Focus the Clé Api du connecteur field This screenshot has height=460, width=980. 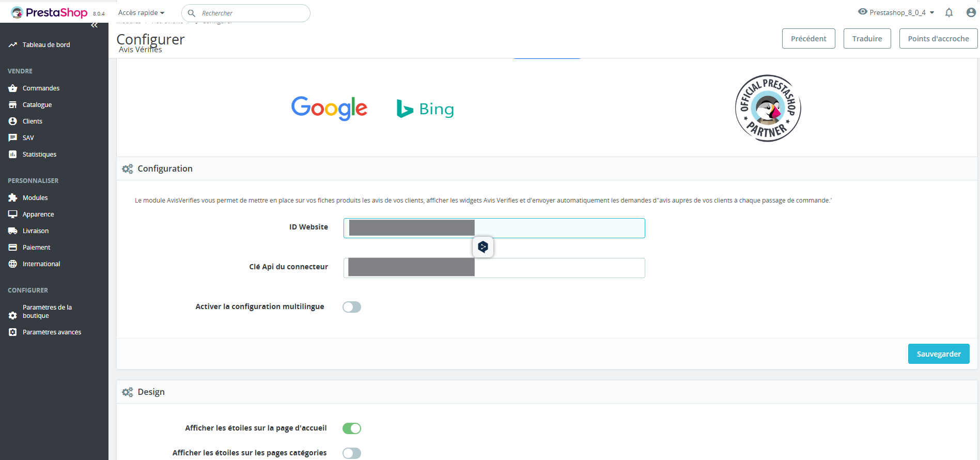pyautogui.click(x=558, y=268)
